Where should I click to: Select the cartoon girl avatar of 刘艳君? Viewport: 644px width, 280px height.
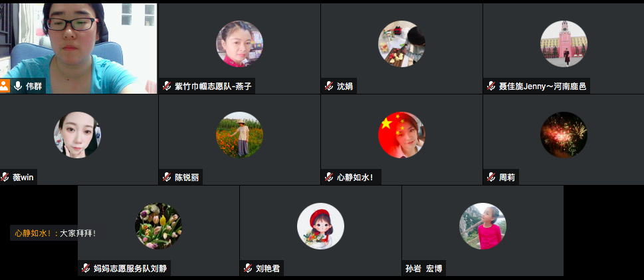(x=321, y=226)
